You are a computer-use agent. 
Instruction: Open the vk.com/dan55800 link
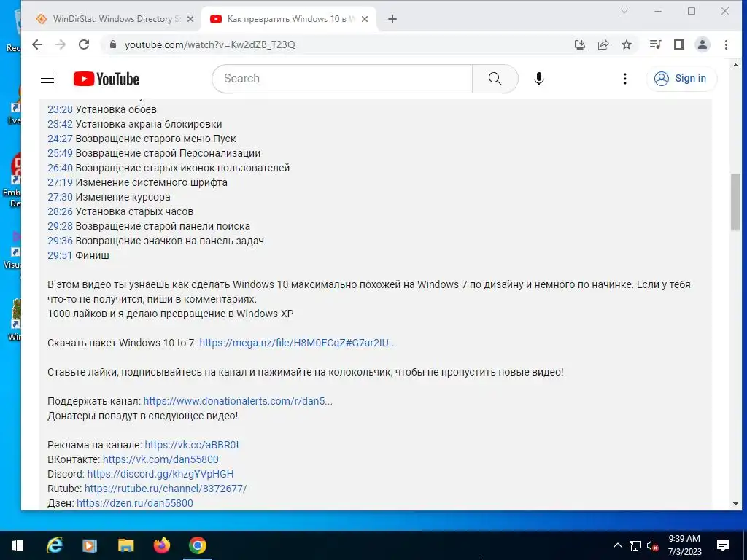pyautogui.click(x=160, y=459)
